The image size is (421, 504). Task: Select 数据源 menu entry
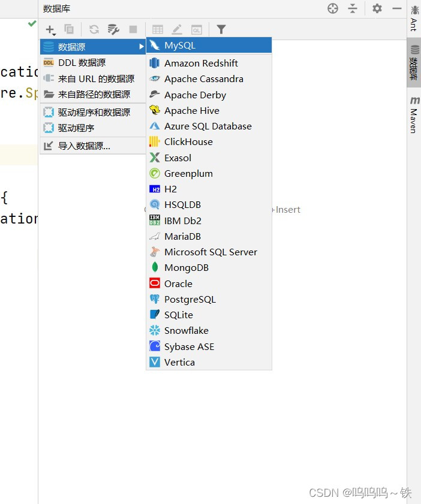(x=93, y=47)
